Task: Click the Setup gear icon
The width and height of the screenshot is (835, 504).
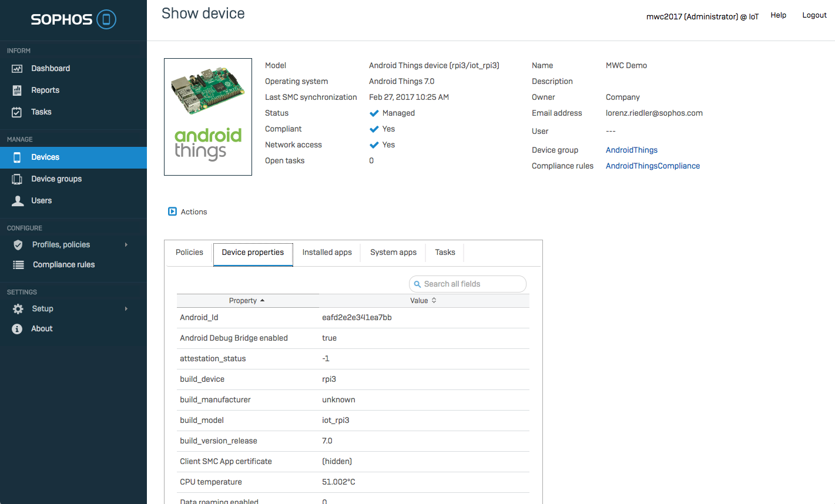Action: pyautogui.click(x=18, y=309)
